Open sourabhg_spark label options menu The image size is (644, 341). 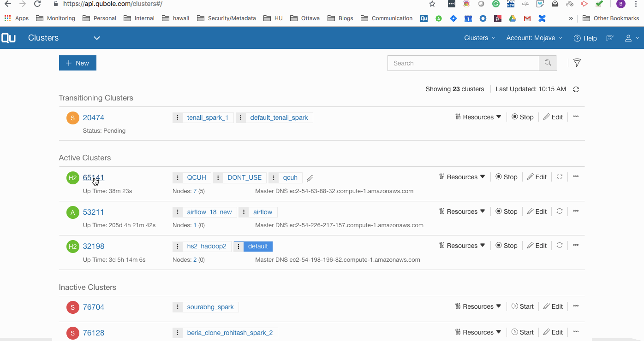(x=178, y=307)
